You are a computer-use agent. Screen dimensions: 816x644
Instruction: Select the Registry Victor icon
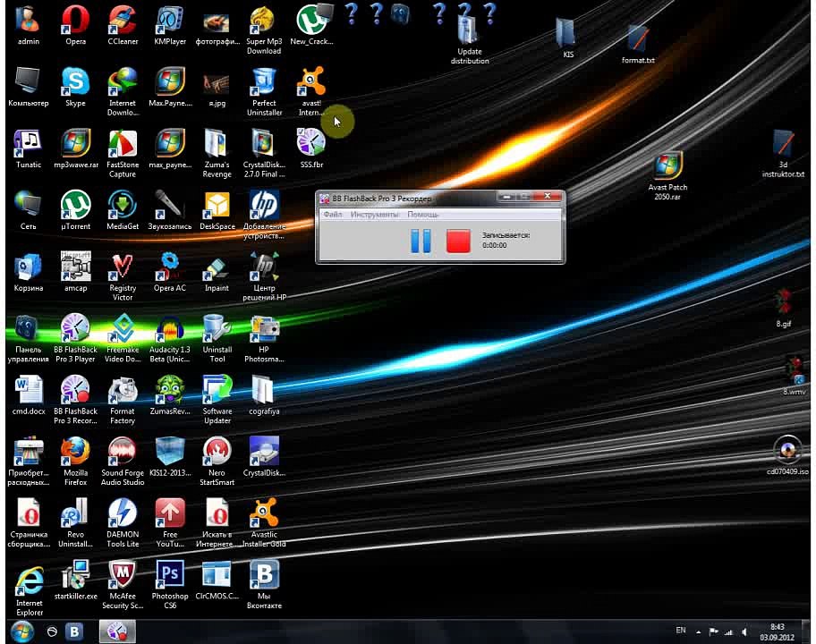pos(123,276)
